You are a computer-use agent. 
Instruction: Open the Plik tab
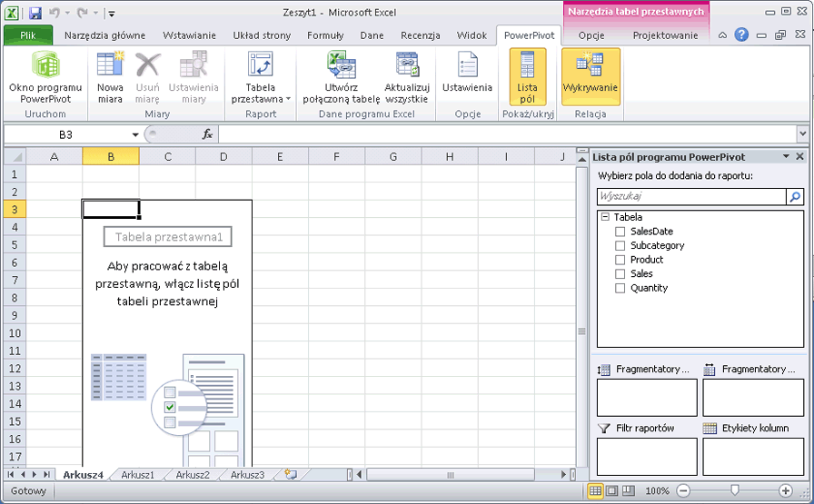point(28,35)
